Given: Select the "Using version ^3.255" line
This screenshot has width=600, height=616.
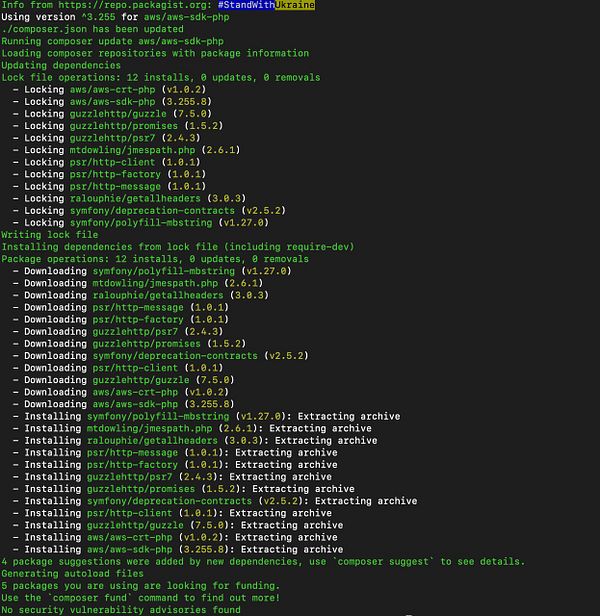Looking at the screenshot, I should (115, 17).
